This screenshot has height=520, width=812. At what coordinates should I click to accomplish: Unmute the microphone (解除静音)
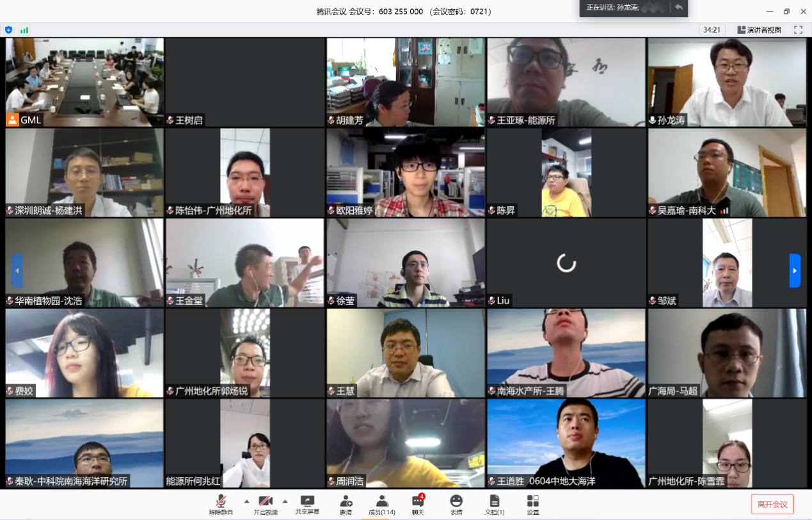[x=221, y=504]
